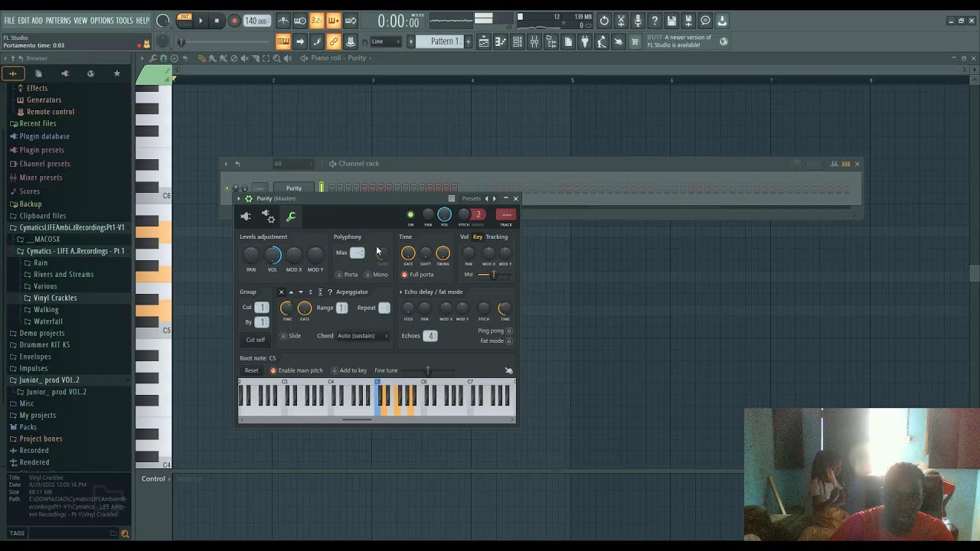Set arpeggiator direction to down arrow
The image size is (980, 551).
click(x=300, y=292)
